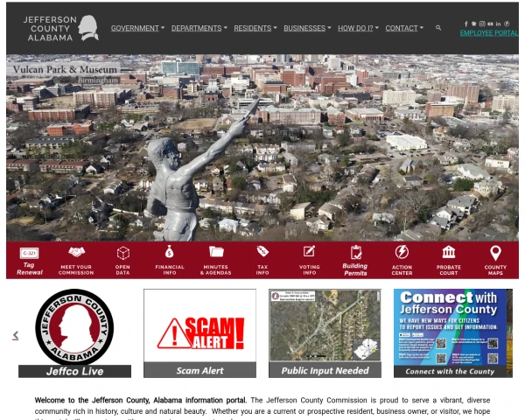Image resolution: width=525 pixels, height=420 pixels.
Task: Expand the Businesses menu
Action: coord(307,28)
